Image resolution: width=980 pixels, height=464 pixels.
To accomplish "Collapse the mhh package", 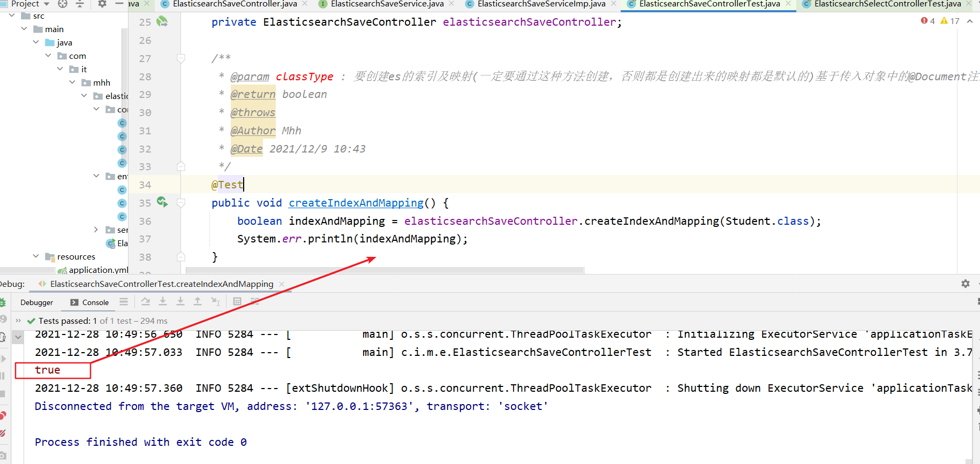I will pos(72,82).
